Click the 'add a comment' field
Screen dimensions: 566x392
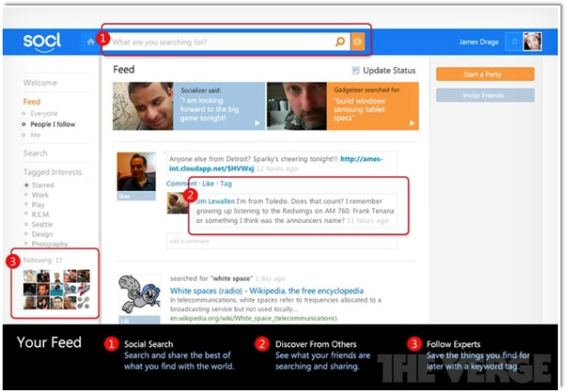(x=281, y=241)
